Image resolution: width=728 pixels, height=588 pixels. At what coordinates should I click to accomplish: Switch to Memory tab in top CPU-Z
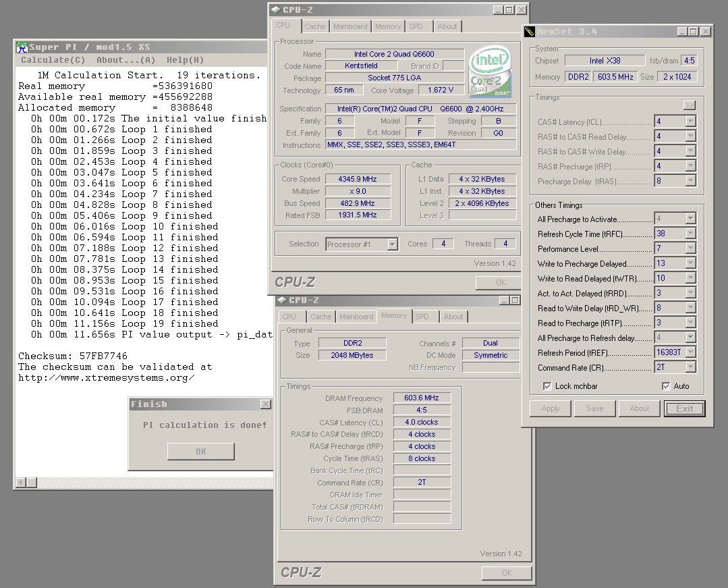pyautogui.click(x=388, y=26)
